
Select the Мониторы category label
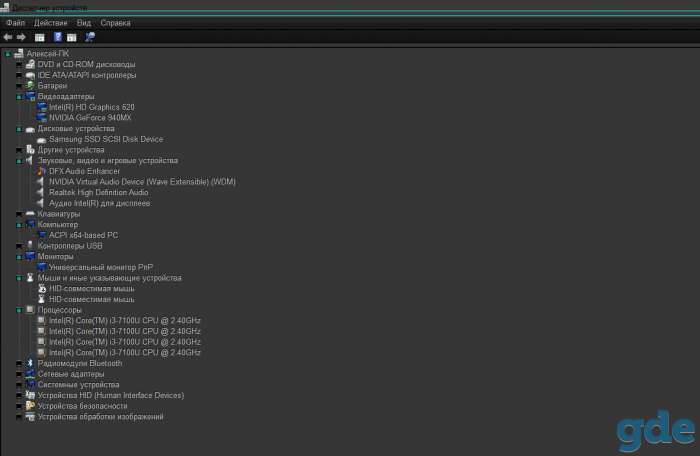click(x=55, y=256)
